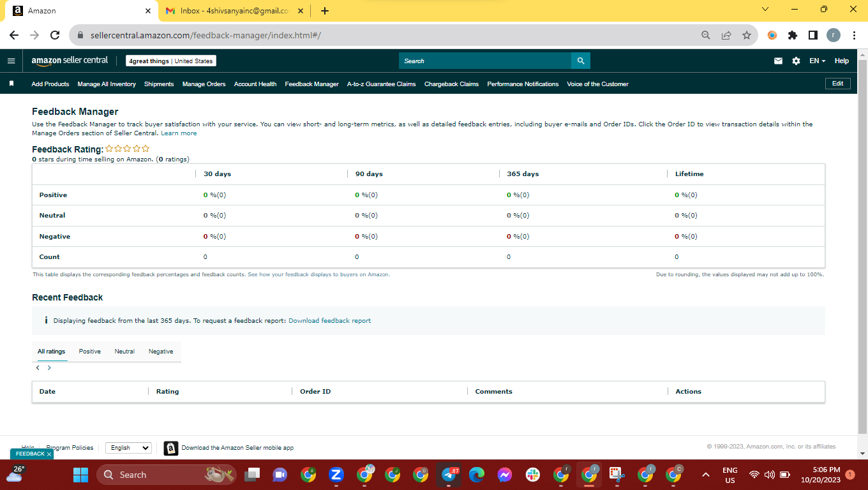This screenshot has height=490, width=868.
Task: Switch to the Gmail Inbox browser tab
Action: (x=233, y=11)
